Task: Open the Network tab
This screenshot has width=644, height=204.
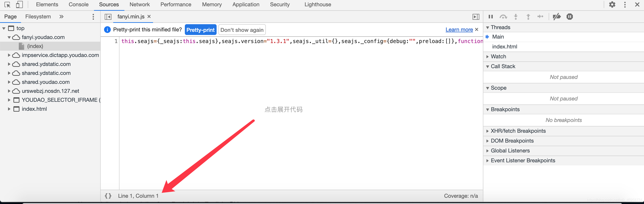Action: tap(139, 4)
